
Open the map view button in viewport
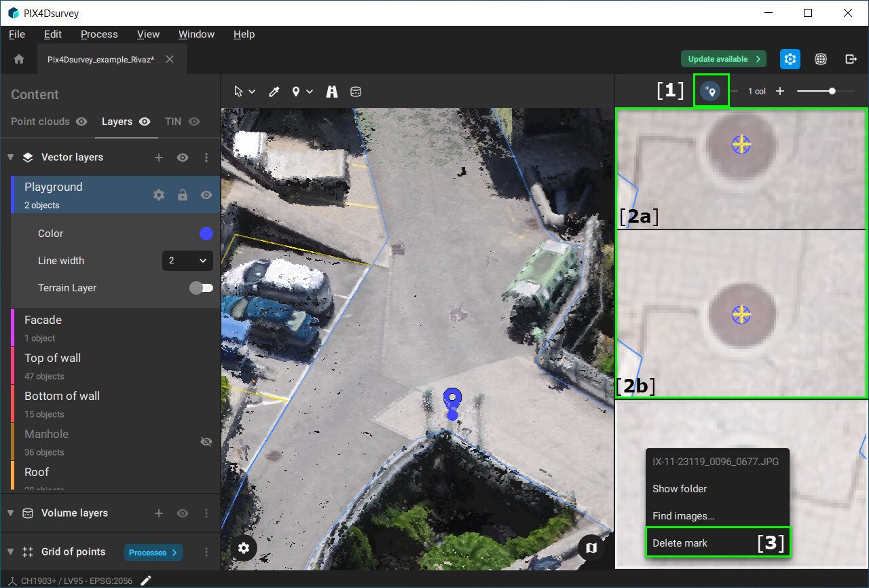(x=591, y=547)
